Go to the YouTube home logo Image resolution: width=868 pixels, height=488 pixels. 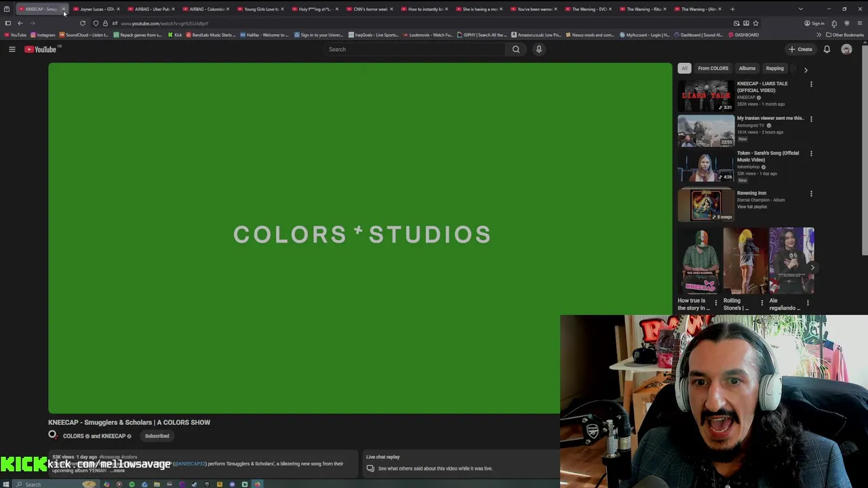(x=42, y=49)
